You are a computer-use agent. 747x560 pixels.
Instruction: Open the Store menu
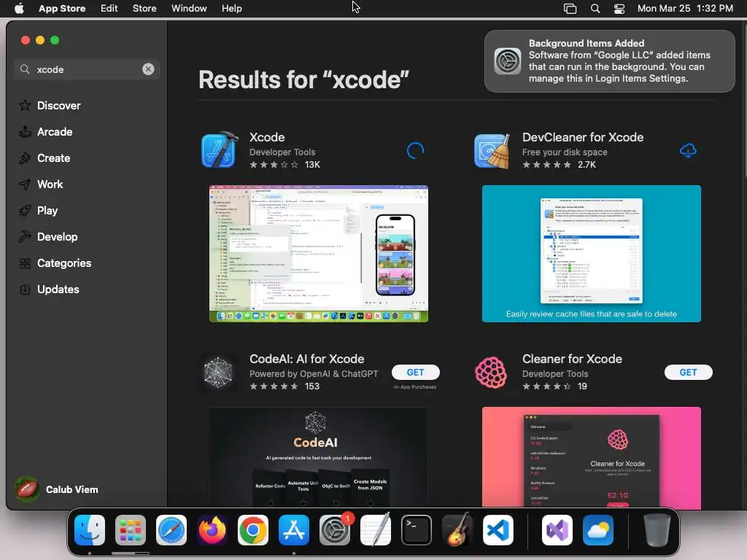(x=144, y=8)
